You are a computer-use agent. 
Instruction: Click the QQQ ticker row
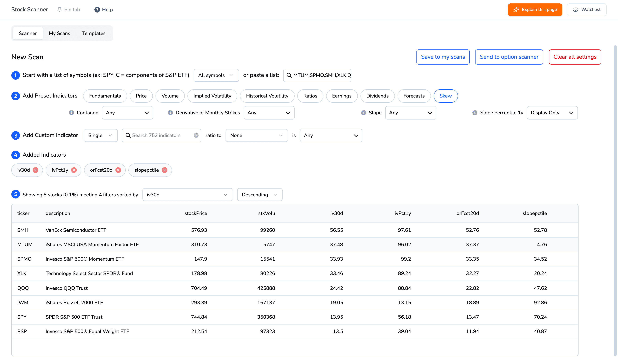(295, 288)
